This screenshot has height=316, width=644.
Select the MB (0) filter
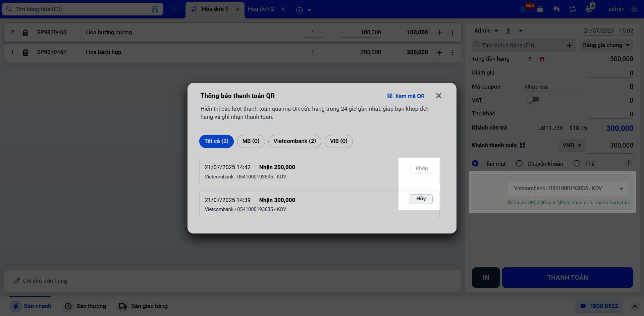[251, 141]
